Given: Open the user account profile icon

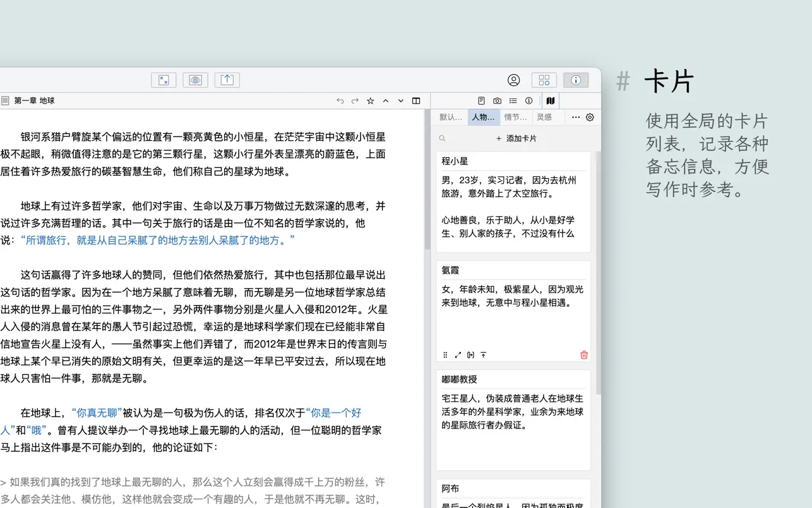Looking at the screenshot, I should click(513, 80).
